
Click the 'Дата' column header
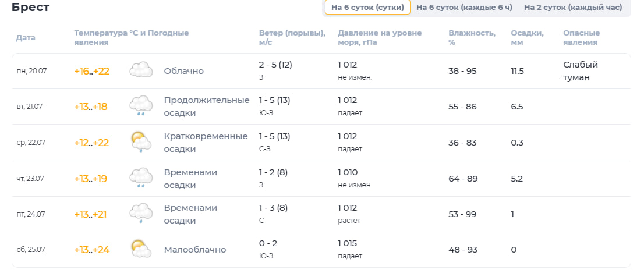(x=26, y=38)
